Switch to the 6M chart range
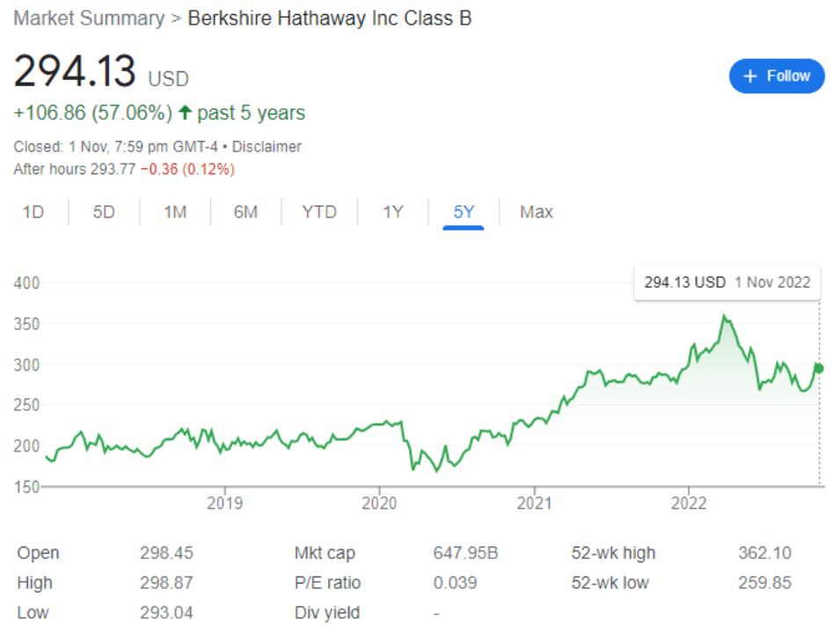This screenshot has height=639, width=840. pyautogui.click(x=245, y=212)
